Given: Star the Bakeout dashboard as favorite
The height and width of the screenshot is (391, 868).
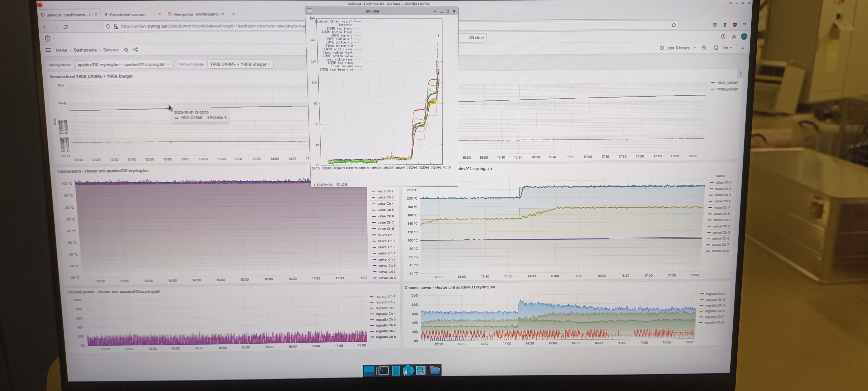Looking at the screenshot, I should click(x=126, y=50).
